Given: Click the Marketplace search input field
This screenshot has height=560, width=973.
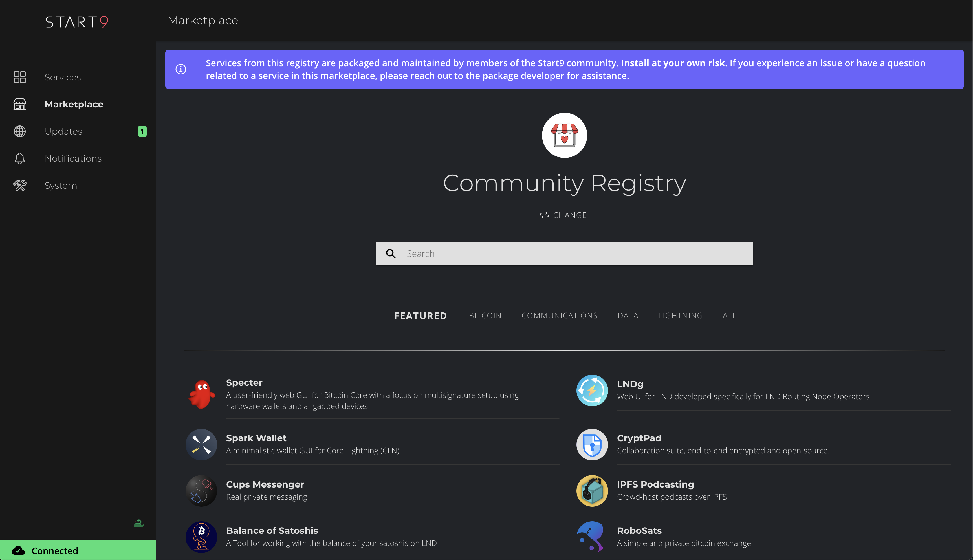Looking at the screenshot, I should coord(564,253).
